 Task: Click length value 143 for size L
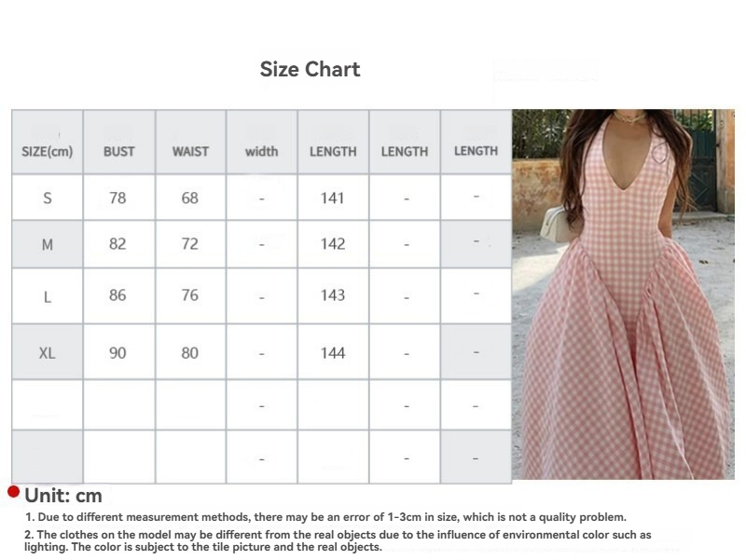click(x=333, y=295)
